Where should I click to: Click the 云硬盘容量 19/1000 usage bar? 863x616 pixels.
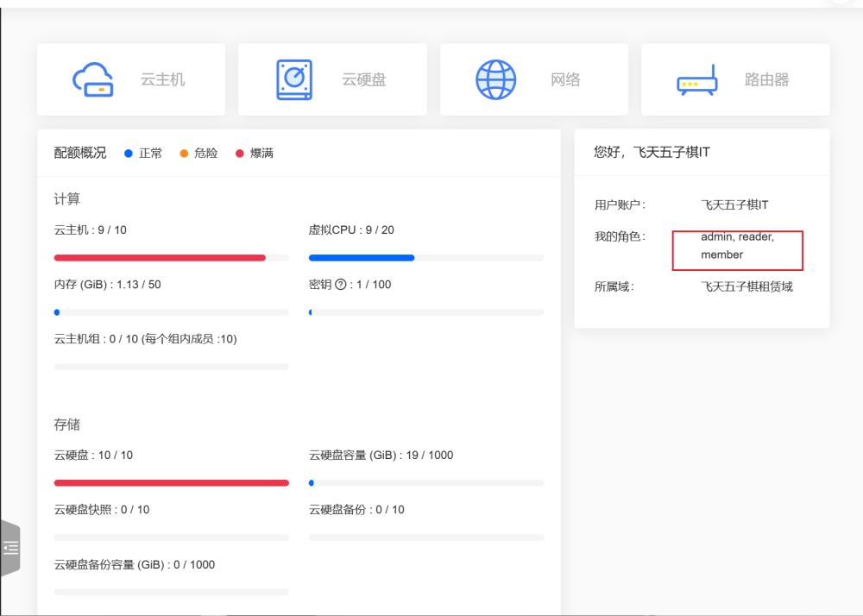tap(426, 483)
